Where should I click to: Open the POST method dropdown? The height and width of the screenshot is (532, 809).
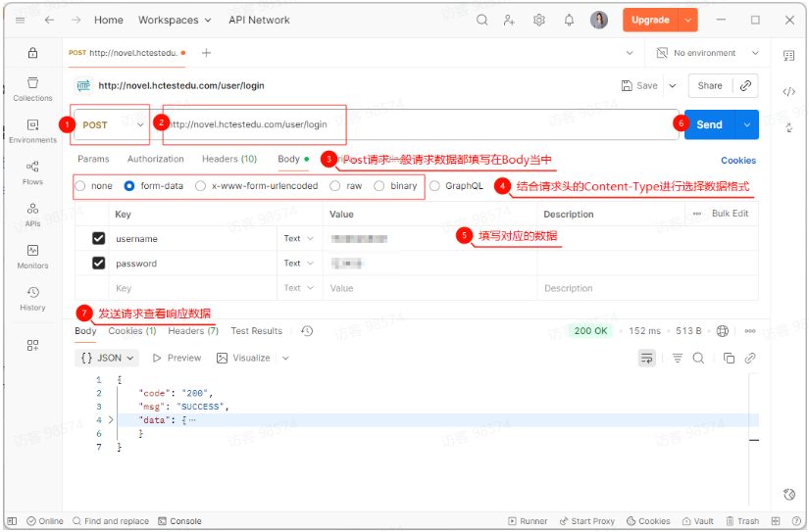(x=112, y=124)
